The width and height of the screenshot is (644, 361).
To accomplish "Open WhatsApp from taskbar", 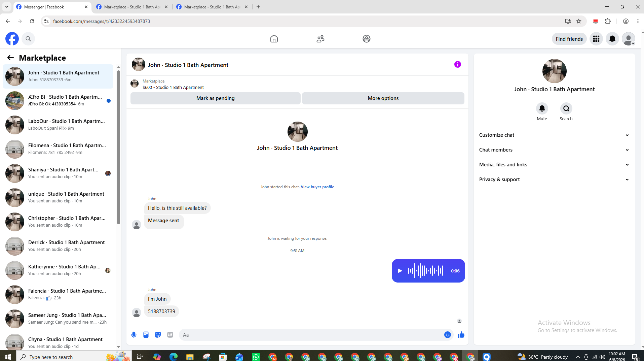I will coord(256,357).
